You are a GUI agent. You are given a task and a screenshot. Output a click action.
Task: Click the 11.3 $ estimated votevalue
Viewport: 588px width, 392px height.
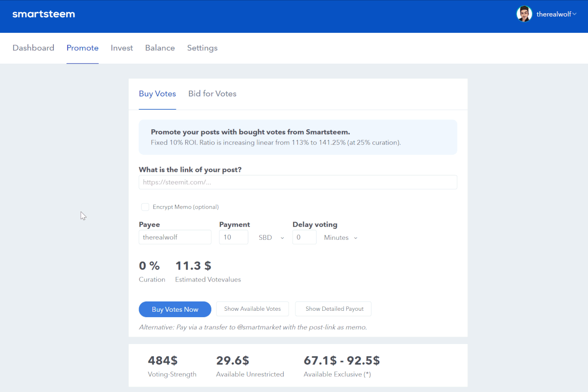coord(193,266)
